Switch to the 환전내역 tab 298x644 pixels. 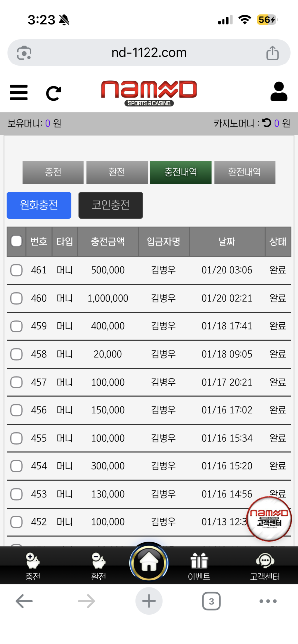pos(244,172)
